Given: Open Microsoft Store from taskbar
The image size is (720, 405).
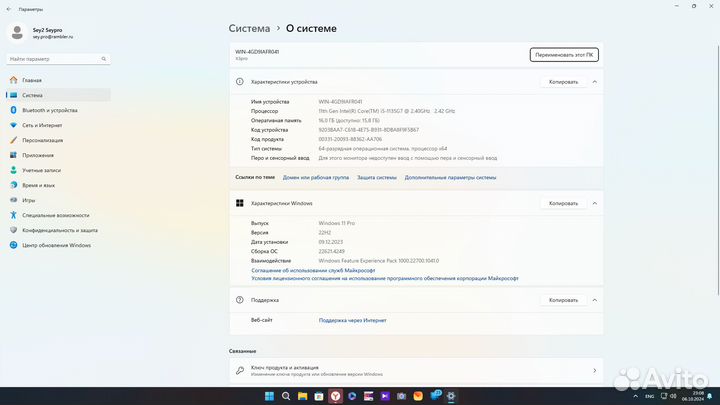Looking at the screenshot, I should pos(319,396).
